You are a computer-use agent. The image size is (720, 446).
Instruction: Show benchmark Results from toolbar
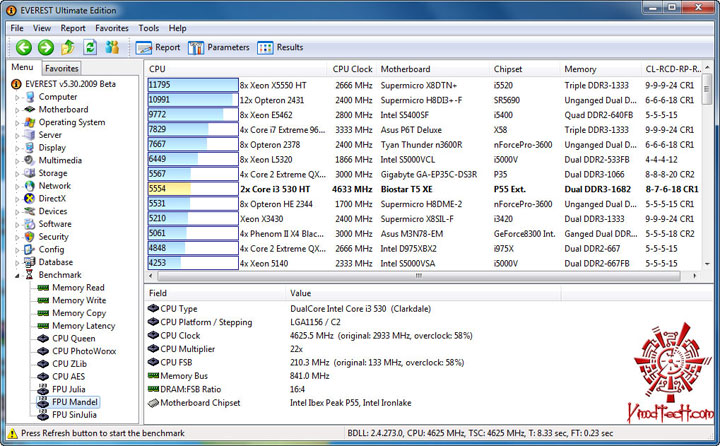click(x=280, y=47)
